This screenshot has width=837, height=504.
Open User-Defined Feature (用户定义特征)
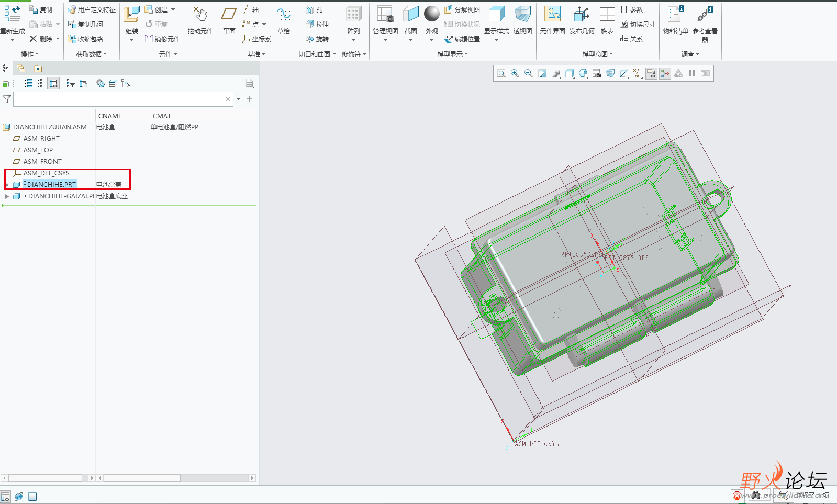point(92,9)
